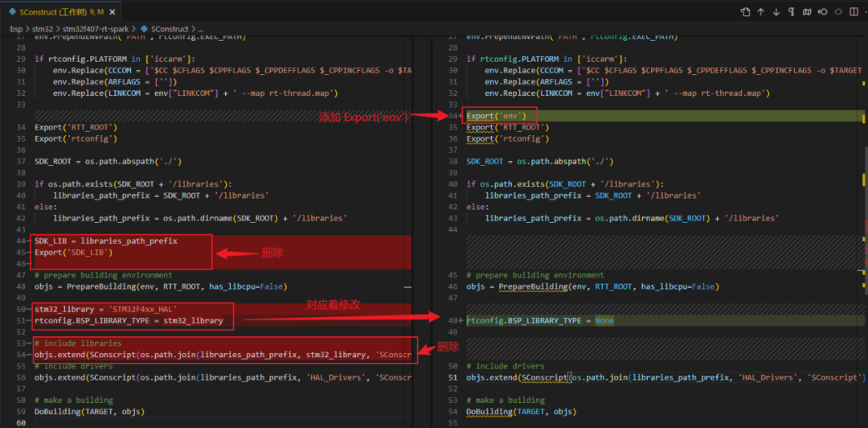Click 'else:' line in the right pane
The height and width of the screenshot is (428, 868).
476,207
